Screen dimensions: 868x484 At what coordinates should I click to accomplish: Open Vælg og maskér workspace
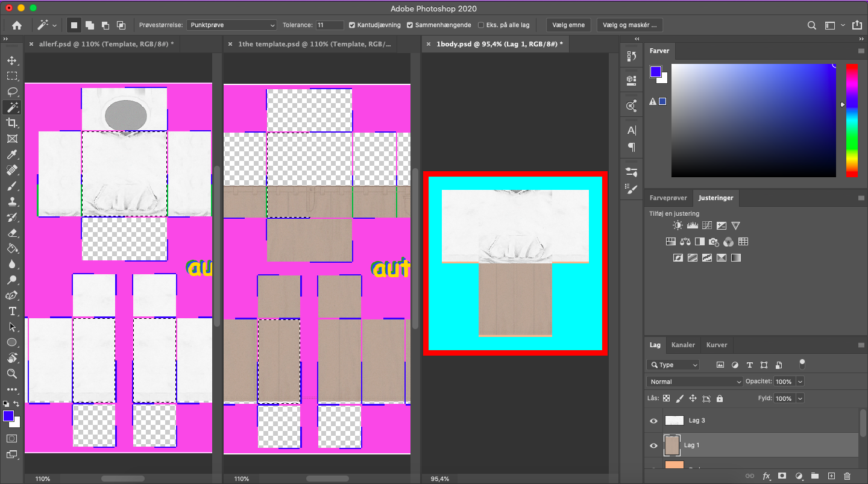[x=629, y=25]
